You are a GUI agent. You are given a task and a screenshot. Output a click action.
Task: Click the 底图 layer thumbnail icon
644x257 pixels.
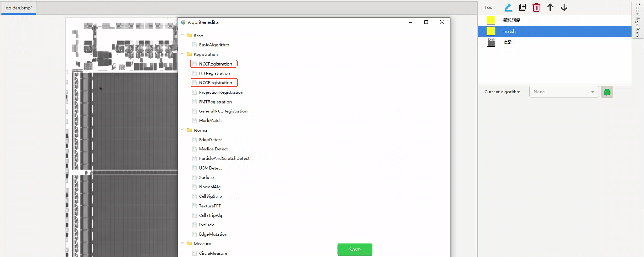(x=491, y=42)
